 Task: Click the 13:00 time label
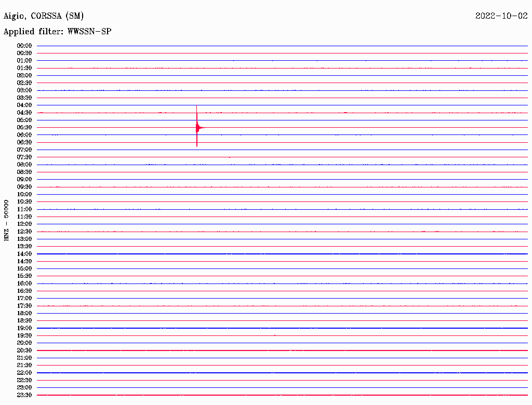coord(24,239)
